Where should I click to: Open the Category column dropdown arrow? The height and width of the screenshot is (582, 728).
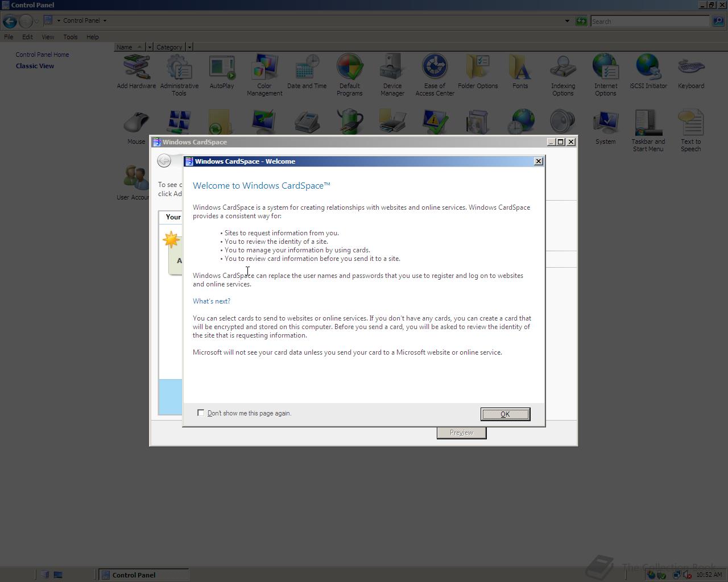pyautogui.click(x=189, y=47)
